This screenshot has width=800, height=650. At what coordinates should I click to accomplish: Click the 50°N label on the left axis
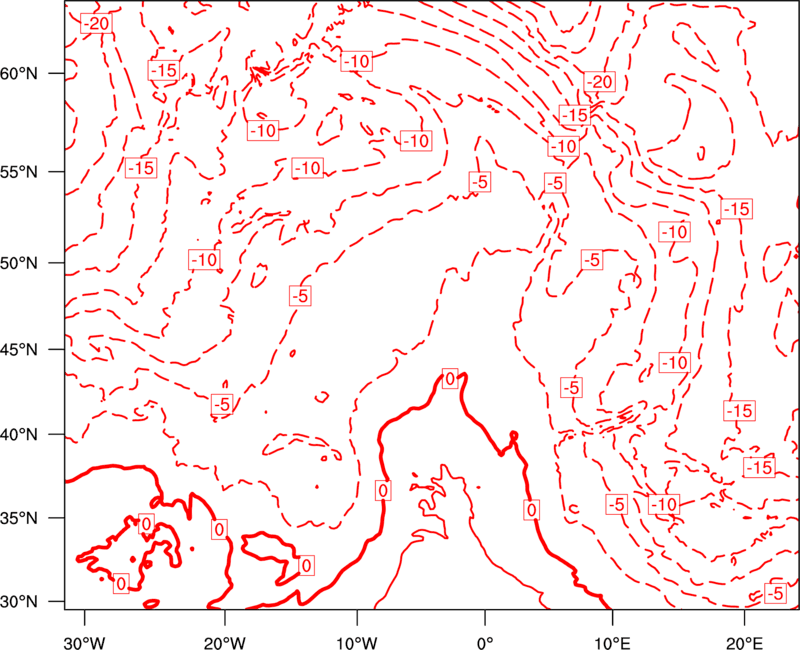(19, 263)
